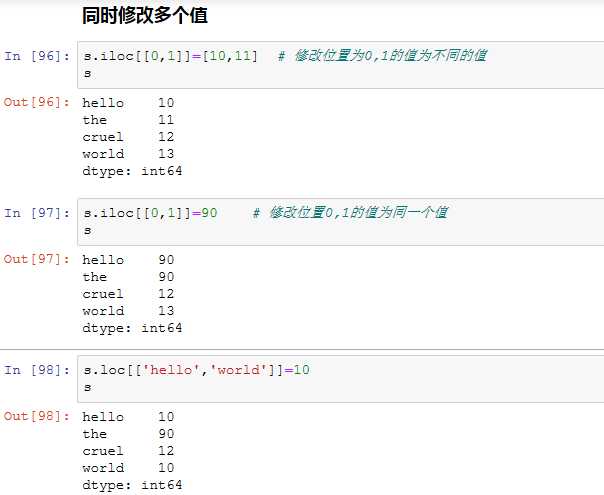
Task: Select the In [97] prompt label
Action: [37, 213]
